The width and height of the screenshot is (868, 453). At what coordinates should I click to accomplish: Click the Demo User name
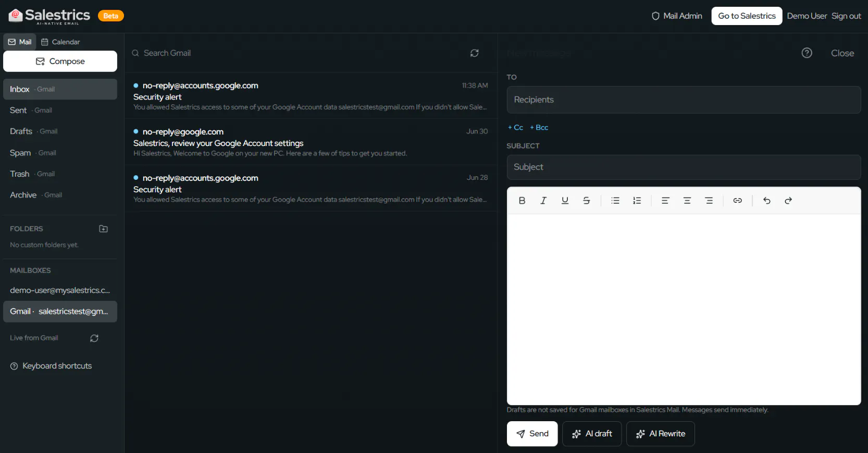pos(807,16)
